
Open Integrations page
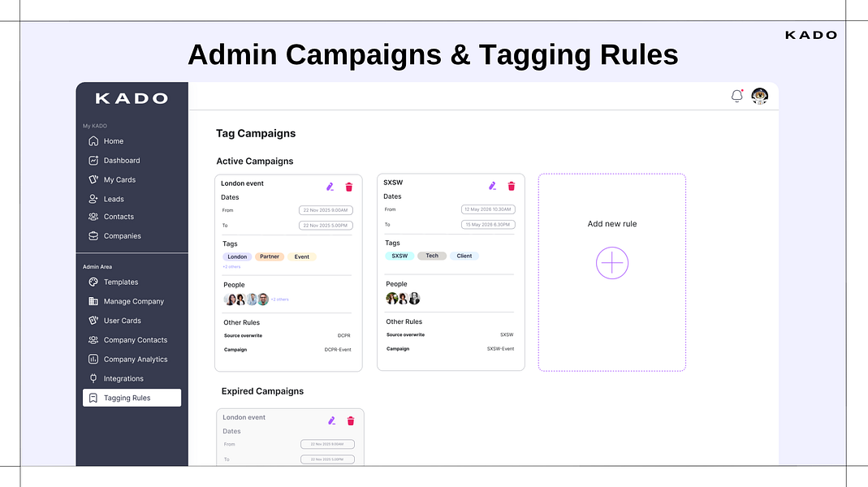(123, 378)
